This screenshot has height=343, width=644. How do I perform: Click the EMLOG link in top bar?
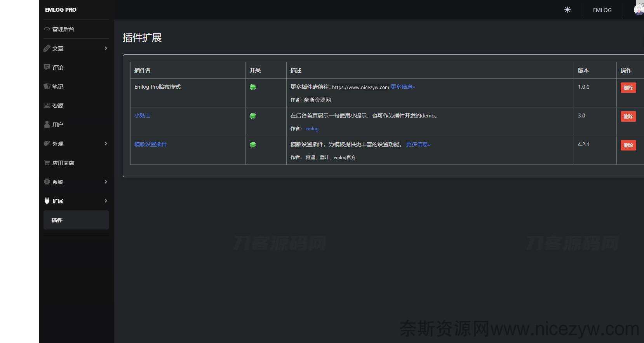coord(602,10)
